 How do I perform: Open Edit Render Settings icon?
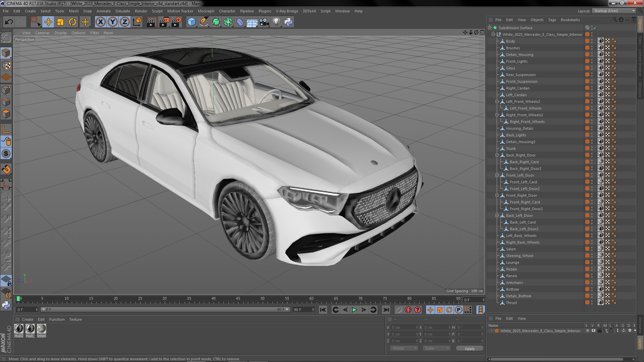coord(176,22)
